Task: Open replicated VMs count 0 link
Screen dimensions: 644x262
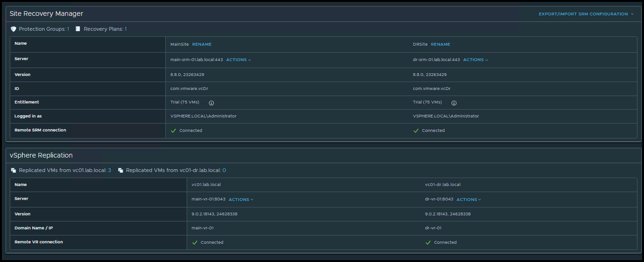Action: [x=224, y=171]
